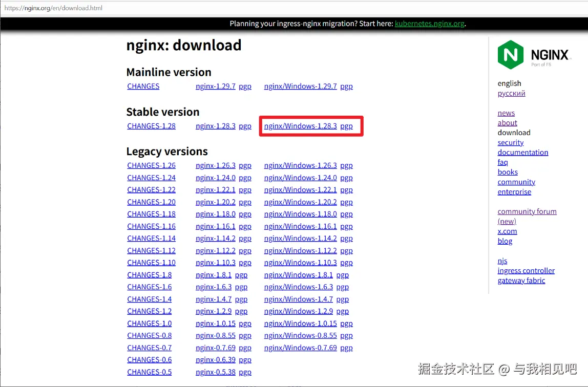Download nginx/Windows-1.24.0 build
Image resolution: width=588 pixels, height=387 pixels.
pyautogui.click(x=300, y=178)
